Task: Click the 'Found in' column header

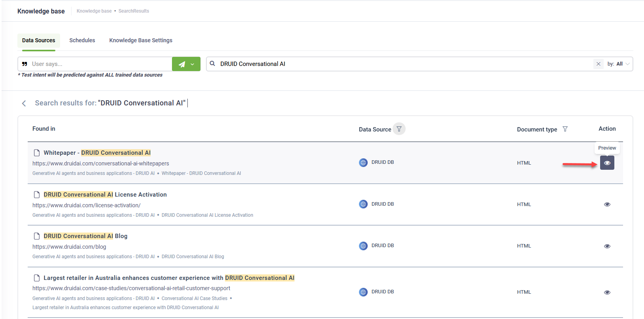Action: click(x=44, y=129)
